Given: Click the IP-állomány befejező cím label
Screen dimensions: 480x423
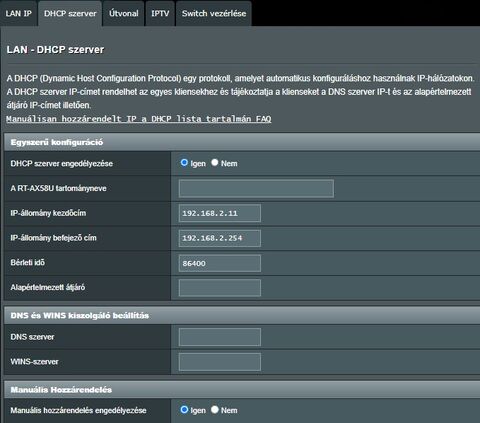Looking at the screenshot, I should tap(53, 238).
